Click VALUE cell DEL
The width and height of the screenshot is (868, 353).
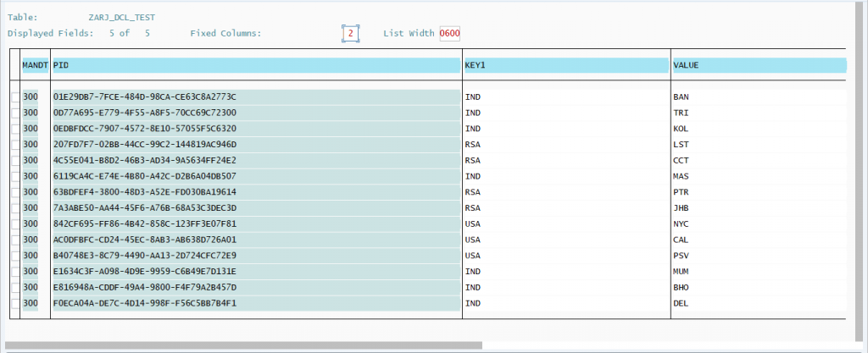point(759,303)
